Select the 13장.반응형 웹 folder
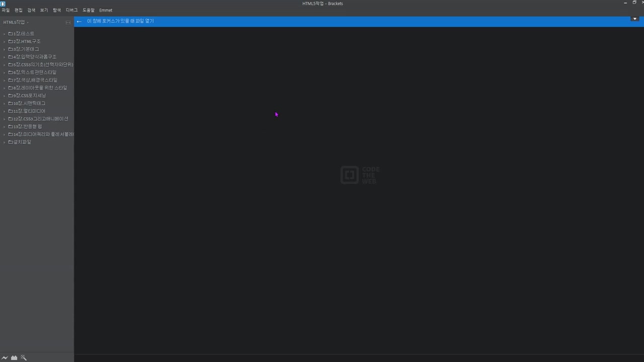 pyautogui.click(x=28, y=127)
